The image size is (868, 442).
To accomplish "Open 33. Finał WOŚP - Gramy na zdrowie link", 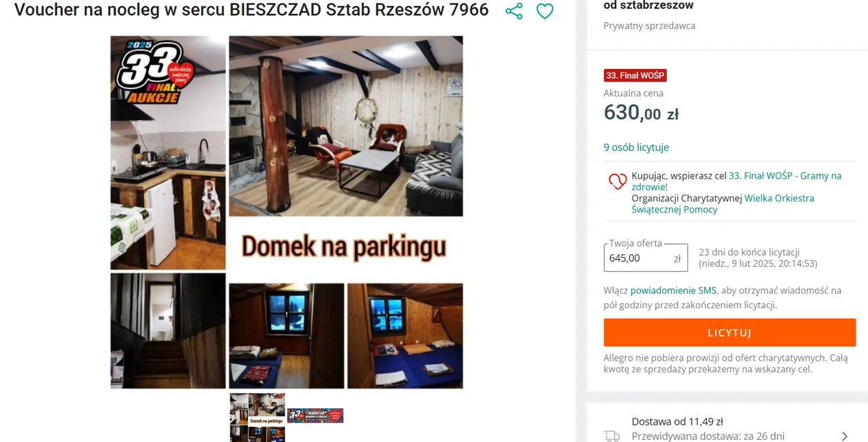I will (x=736, y=181).
